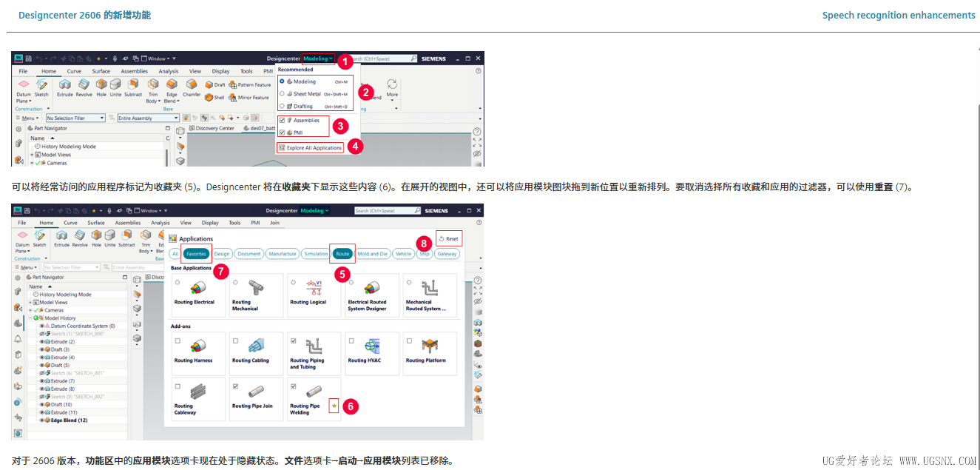This screenshot has height=470, width=980.
Task: Open Speech recognition enhancements header link
Action: pyautogui.click(x=899, y=15)
